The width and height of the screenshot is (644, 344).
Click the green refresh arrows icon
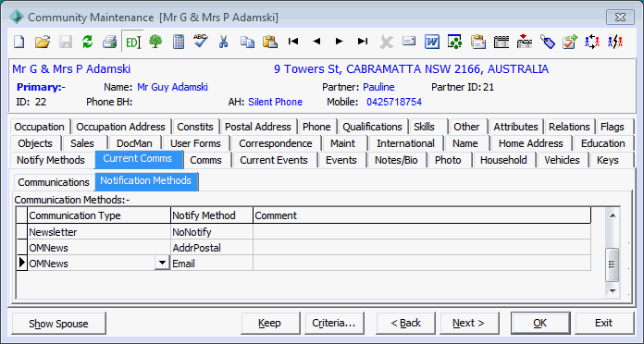88,42
